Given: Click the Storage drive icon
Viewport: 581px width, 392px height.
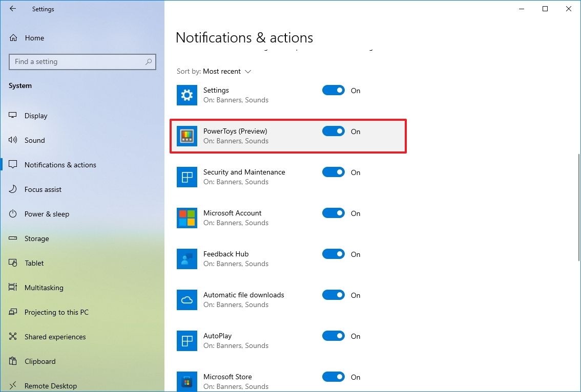Looking at the screenshot, I should pos(13,238).
